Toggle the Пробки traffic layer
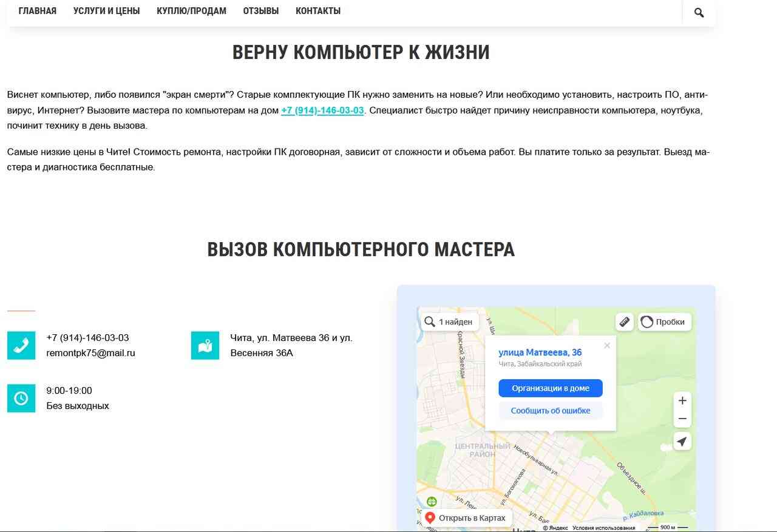 point(664,322)
